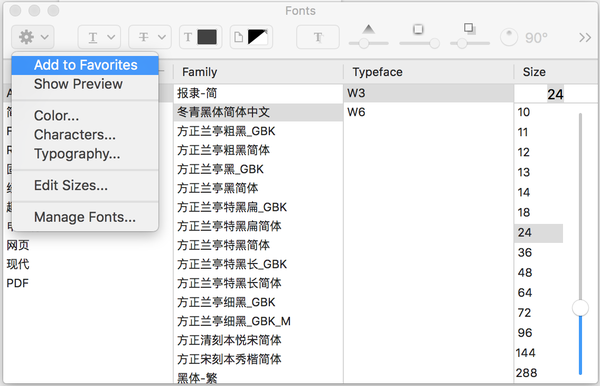Viewport: 600px width, 386px height.
Task: Choose Typography... from the menu
Action: [85, 154]
